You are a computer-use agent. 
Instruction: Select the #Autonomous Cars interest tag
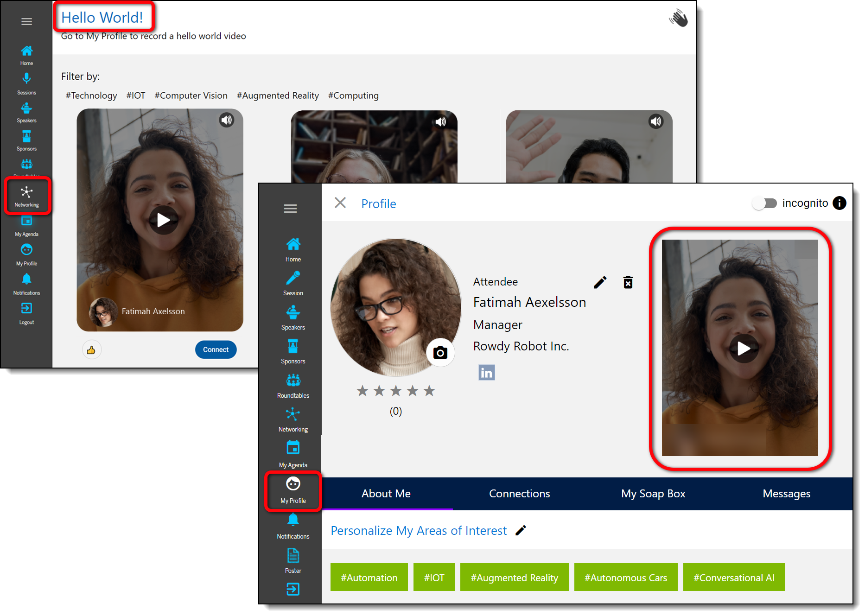click(625, 578)
